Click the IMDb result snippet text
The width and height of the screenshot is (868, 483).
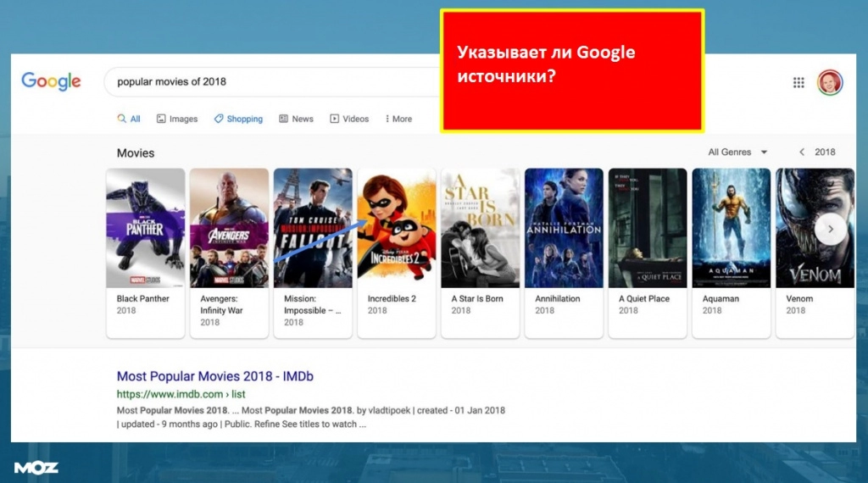point(310,417)
